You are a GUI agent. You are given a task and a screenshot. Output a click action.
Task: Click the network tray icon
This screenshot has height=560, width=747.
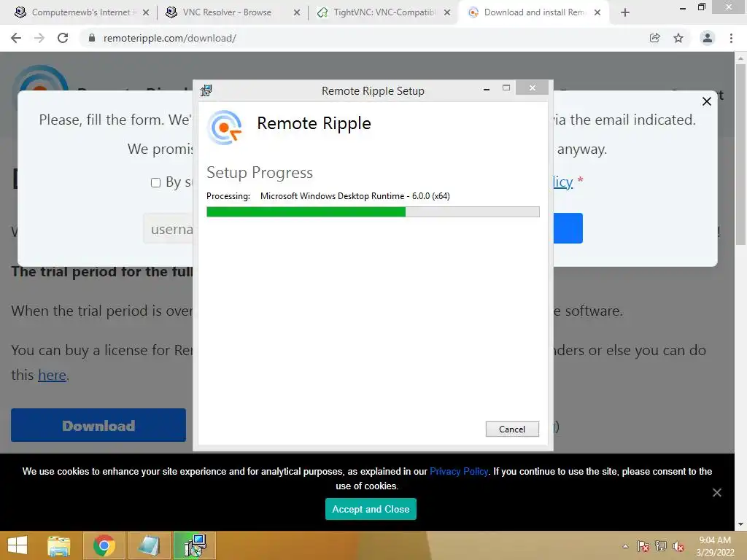click(661, 546)
